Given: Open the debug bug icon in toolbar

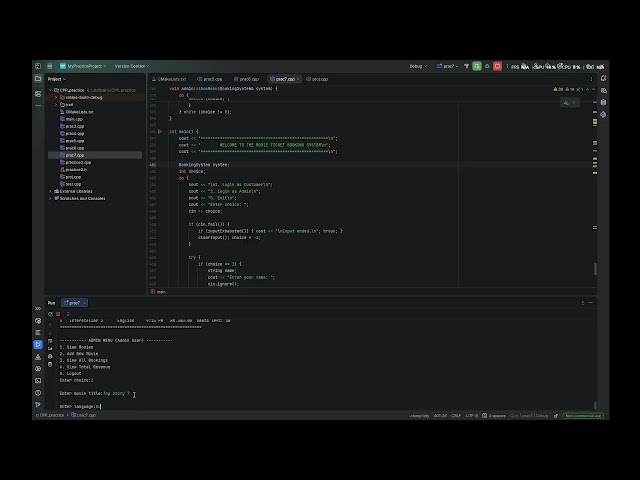Looking at the screenshot, I should [487, 66].
